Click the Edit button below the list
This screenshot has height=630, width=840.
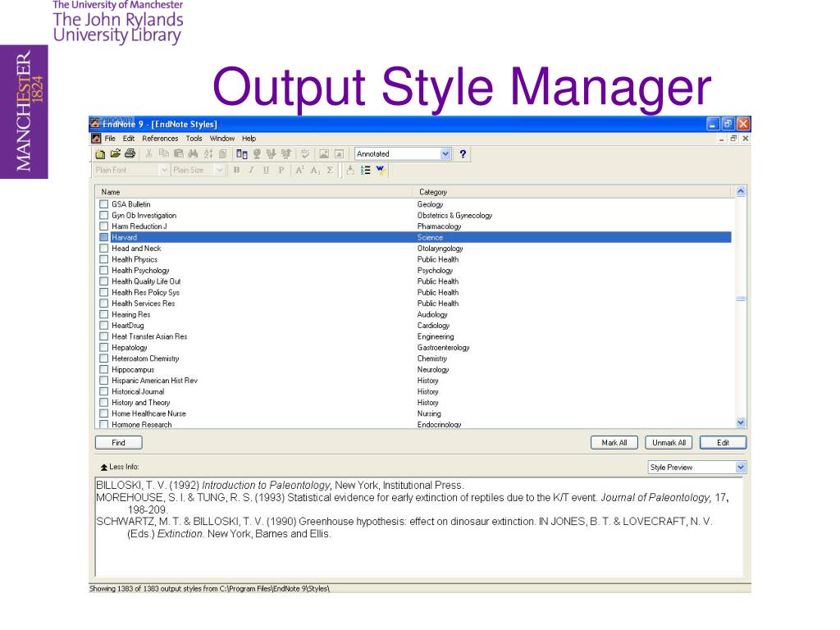coord(723,442)
